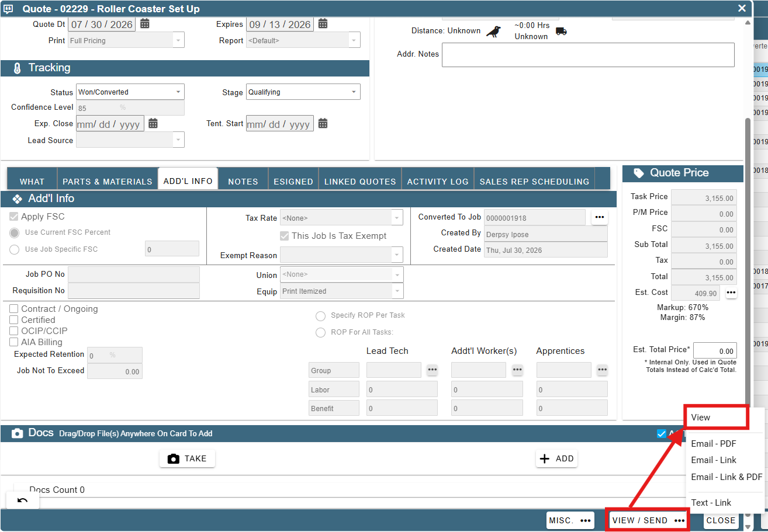This screenshot has height=532, width=768.
Task: Open the Quote Dt calendar picker
Action: 145,24
